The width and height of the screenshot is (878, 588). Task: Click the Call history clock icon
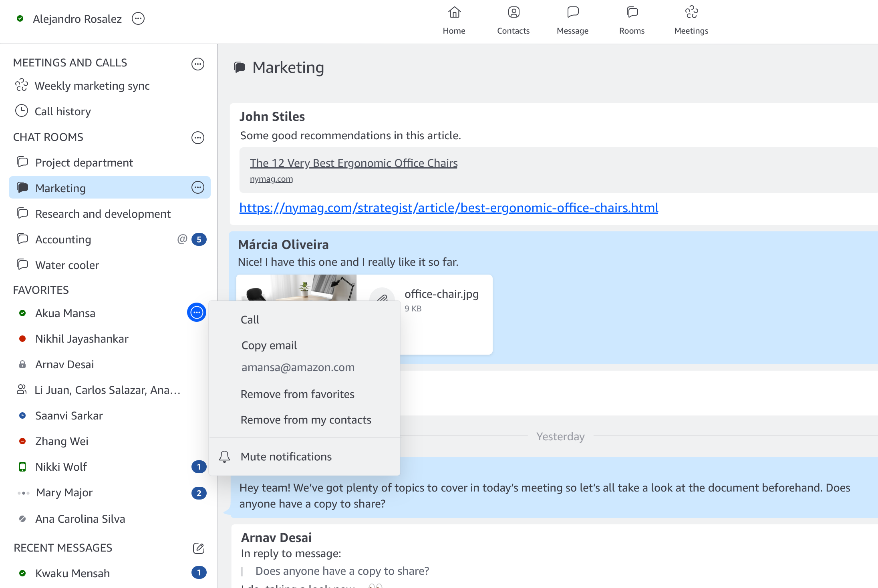click(x=22, y=110)
